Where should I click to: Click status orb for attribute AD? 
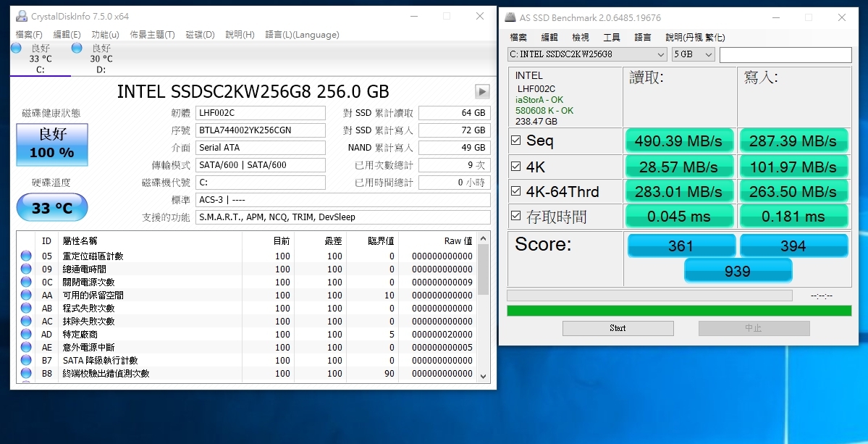pyautogui.click(x=26, y=334)
